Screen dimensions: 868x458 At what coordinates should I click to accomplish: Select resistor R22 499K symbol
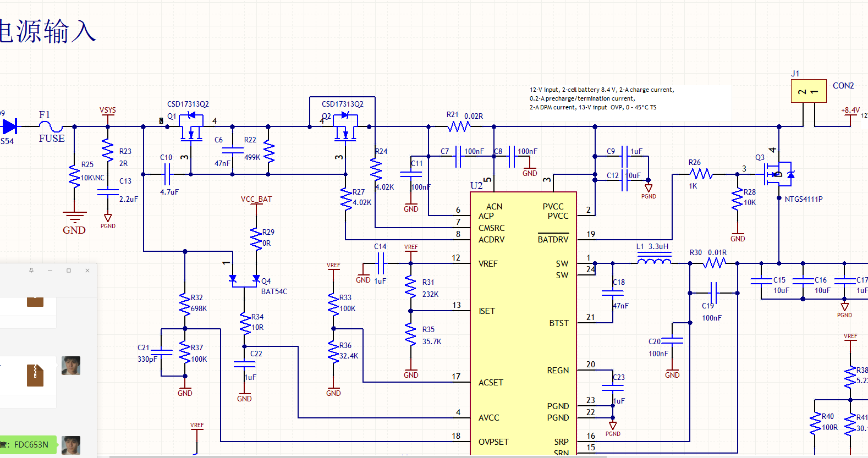click(268, 150)
